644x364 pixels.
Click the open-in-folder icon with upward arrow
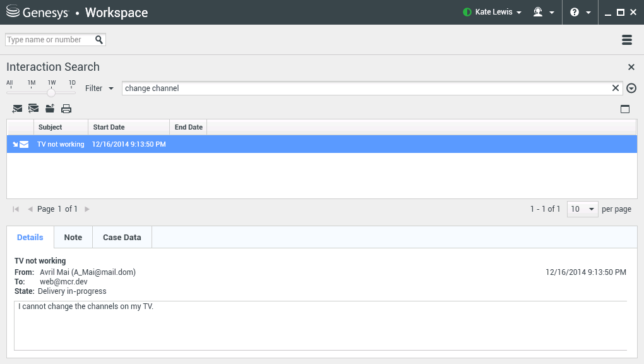tap(50, 109)
